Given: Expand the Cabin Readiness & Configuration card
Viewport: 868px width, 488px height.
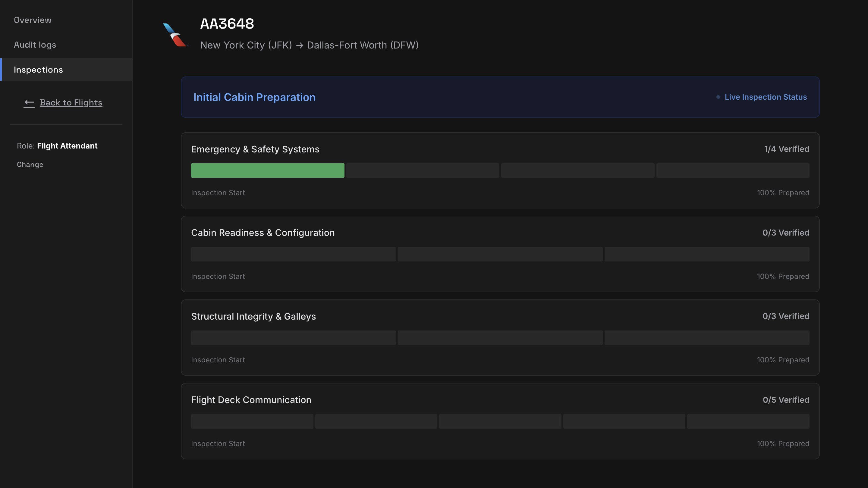Looking at the screenshot, I should coord(263,233).
